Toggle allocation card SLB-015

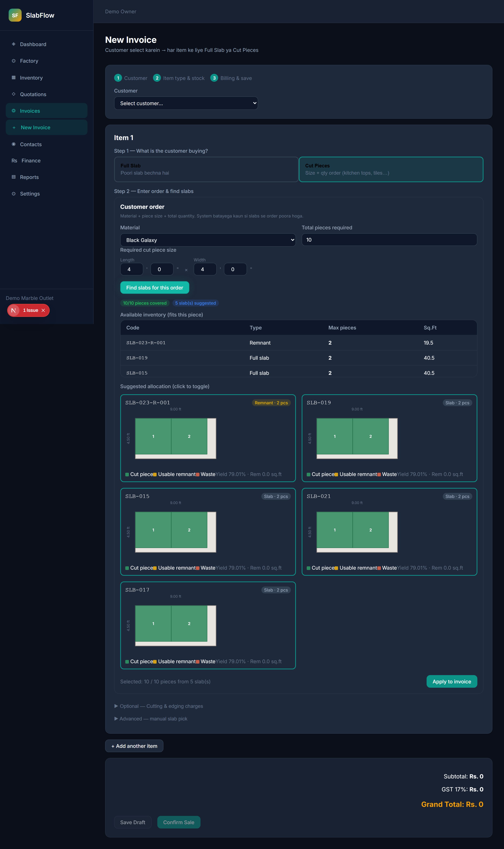pyautogui.click(x=208, y=532)
